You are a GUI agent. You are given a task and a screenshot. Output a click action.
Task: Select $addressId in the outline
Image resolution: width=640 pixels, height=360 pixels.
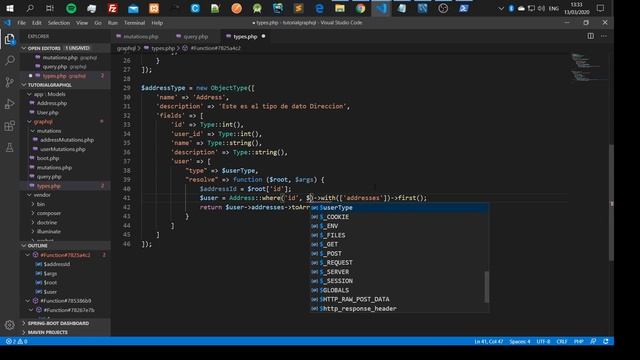pyautogui.click(x=65, y=264)
